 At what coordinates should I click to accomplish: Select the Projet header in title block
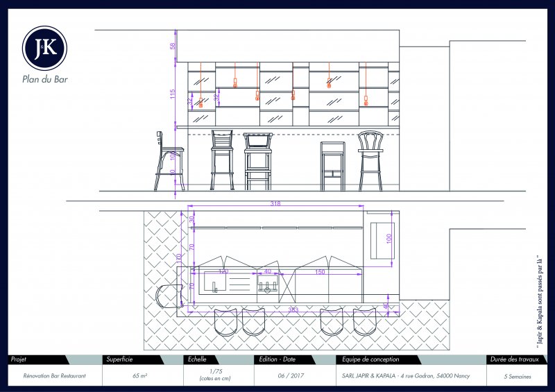[x=19, y=359]
